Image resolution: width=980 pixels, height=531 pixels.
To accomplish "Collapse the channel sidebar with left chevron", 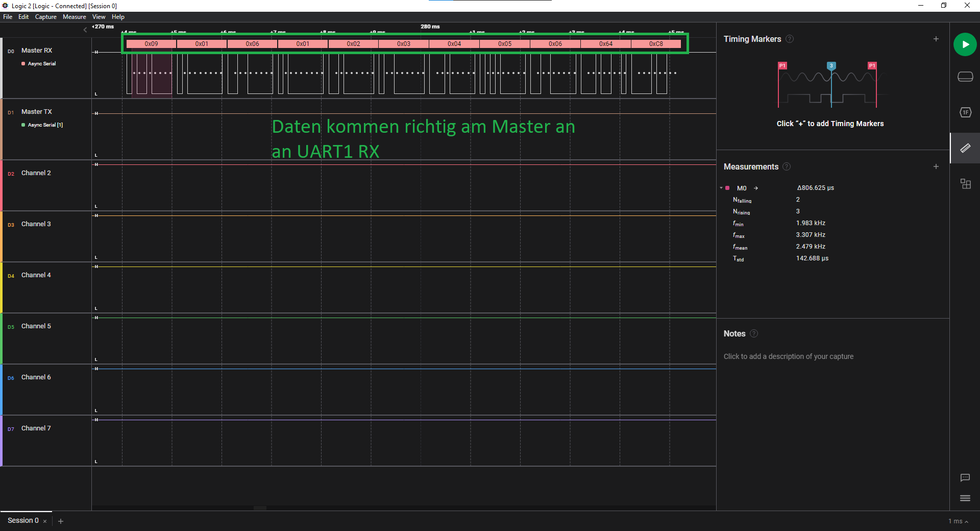I will [85, 30].
